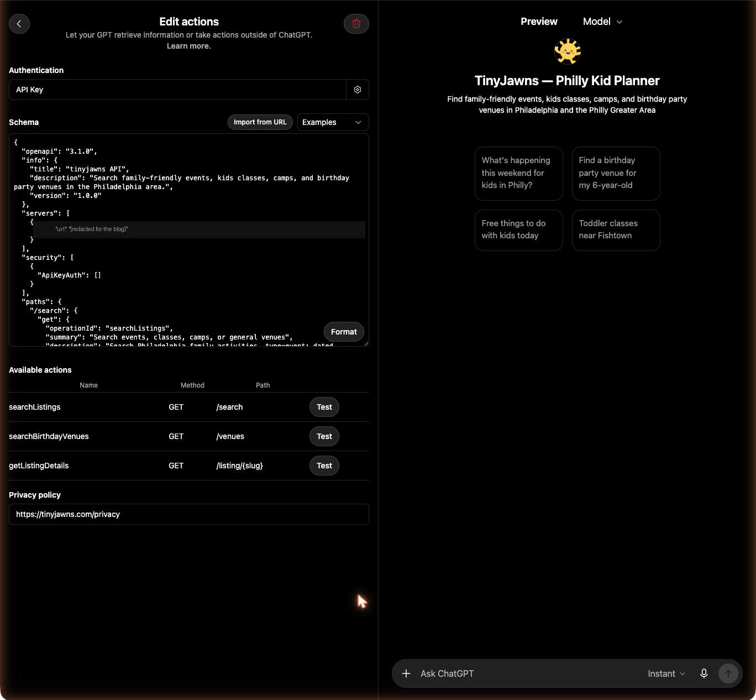
Task: Click the searchBirthdayVenues action name
Action: coord(49,436)
